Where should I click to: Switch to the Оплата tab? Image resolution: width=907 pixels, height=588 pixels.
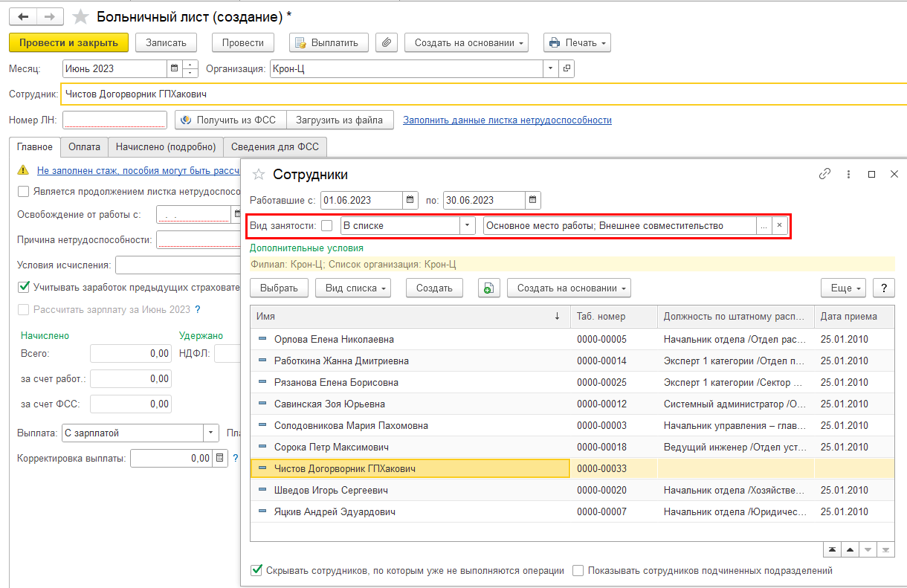click(84, 146)
